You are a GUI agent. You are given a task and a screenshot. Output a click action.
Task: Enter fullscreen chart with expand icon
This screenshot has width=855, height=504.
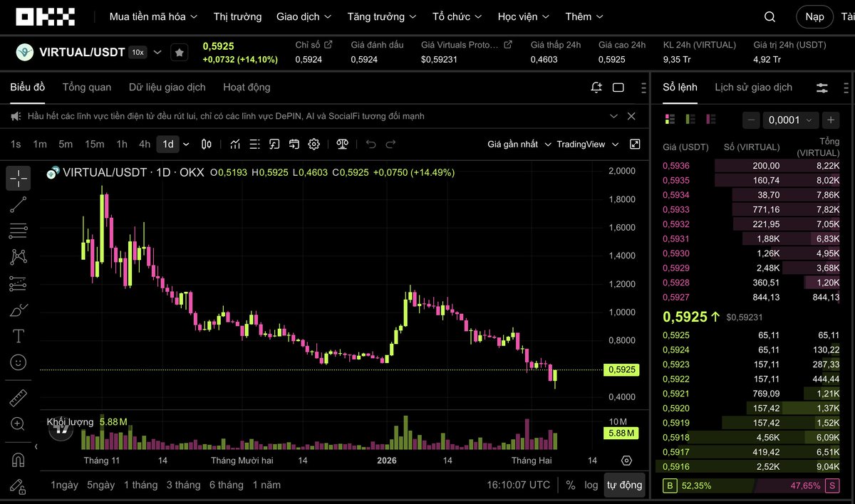(x=635, y=145)
